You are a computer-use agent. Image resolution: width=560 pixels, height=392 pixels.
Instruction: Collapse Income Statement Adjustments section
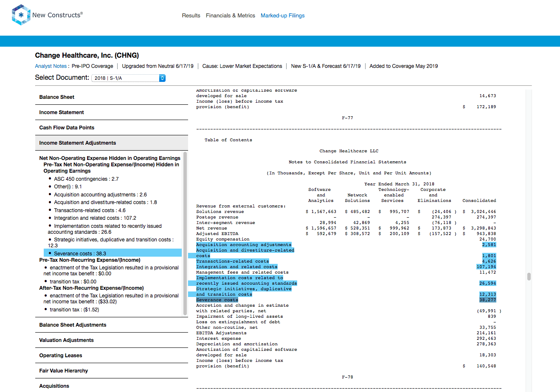click(112, 143)
